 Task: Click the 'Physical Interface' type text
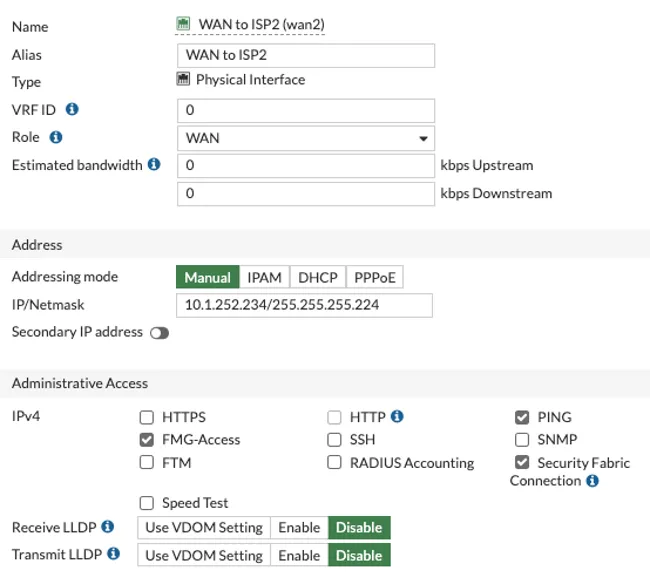[x=250, y=79]
